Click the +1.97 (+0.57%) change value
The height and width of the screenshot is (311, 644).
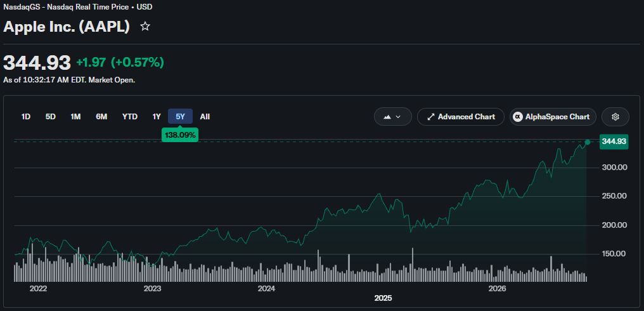coord(120,63)
